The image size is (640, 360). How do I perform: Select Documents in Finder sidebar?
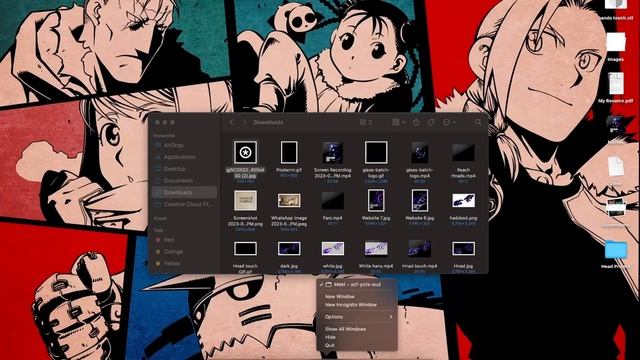(x=184, y=180)
